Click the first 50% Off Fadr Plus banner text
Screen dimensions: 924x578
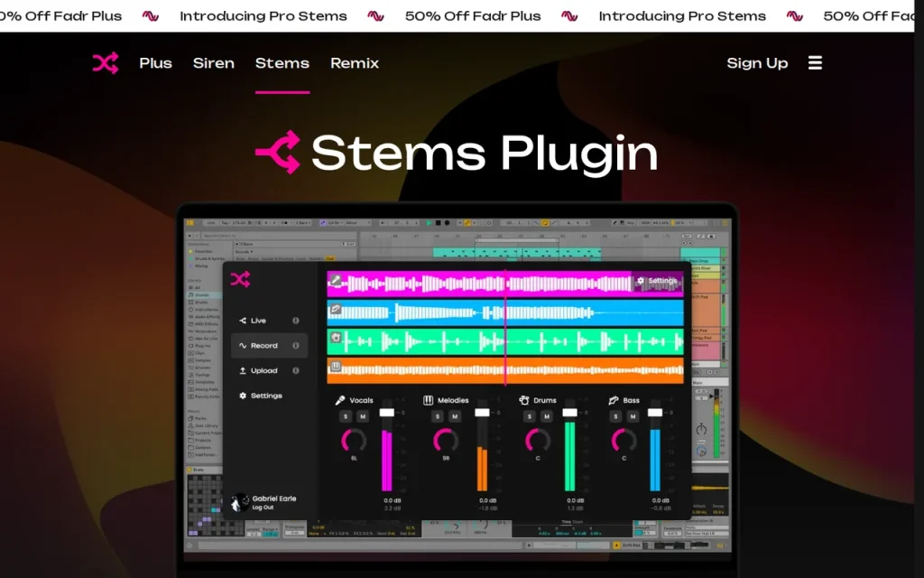coord(59,16)
